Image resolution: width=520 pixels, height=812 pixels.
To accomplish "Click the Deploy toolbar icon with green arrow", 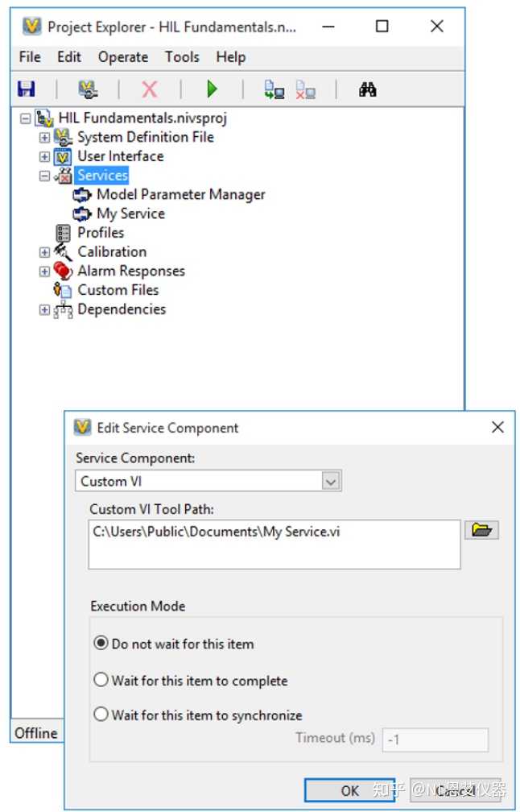I will click(274, 89).
